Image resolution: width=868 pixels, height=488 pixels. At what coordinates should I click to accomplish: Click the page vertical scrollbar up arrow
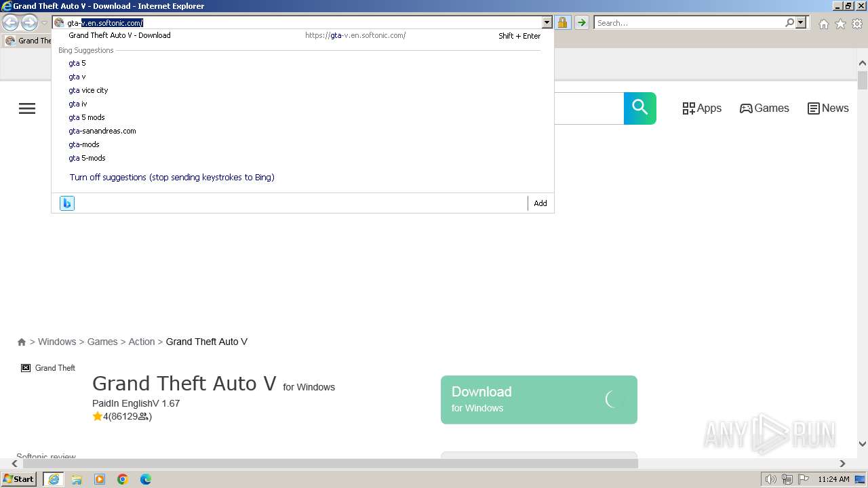(x=863, y=64)
